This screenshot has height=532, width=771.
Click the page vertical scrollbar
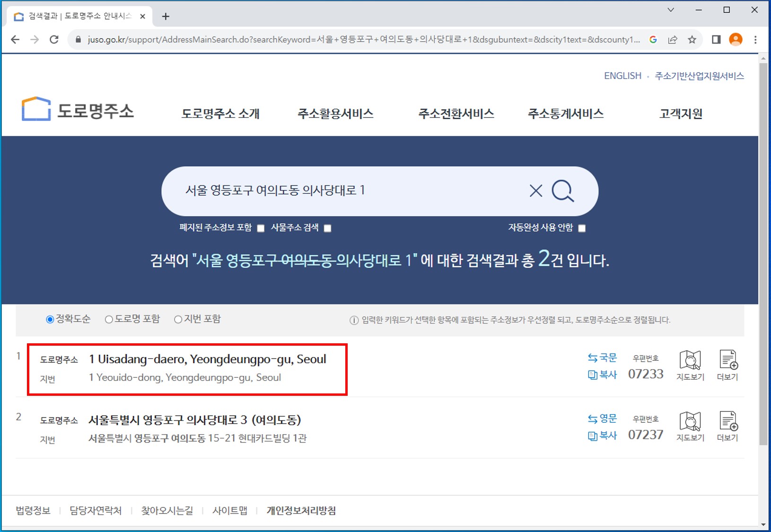point(763,254)
